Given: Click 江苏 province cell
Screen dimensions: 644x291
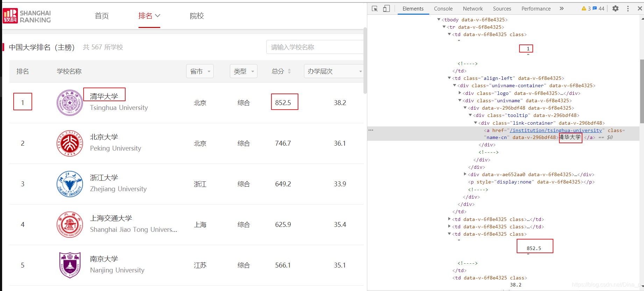Looking at the screenshot, I should tap(200, 265).
